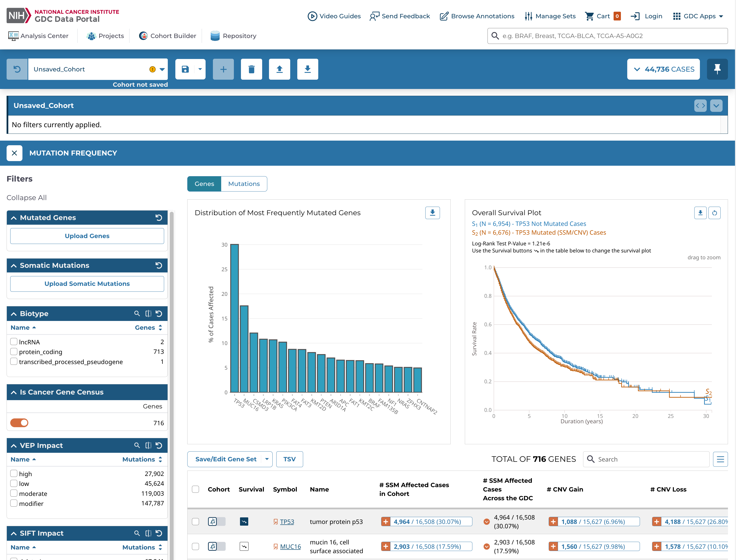Click the pin cohort bar icon
This screenshot has height=560, width=736.
(x=717, y=69)
